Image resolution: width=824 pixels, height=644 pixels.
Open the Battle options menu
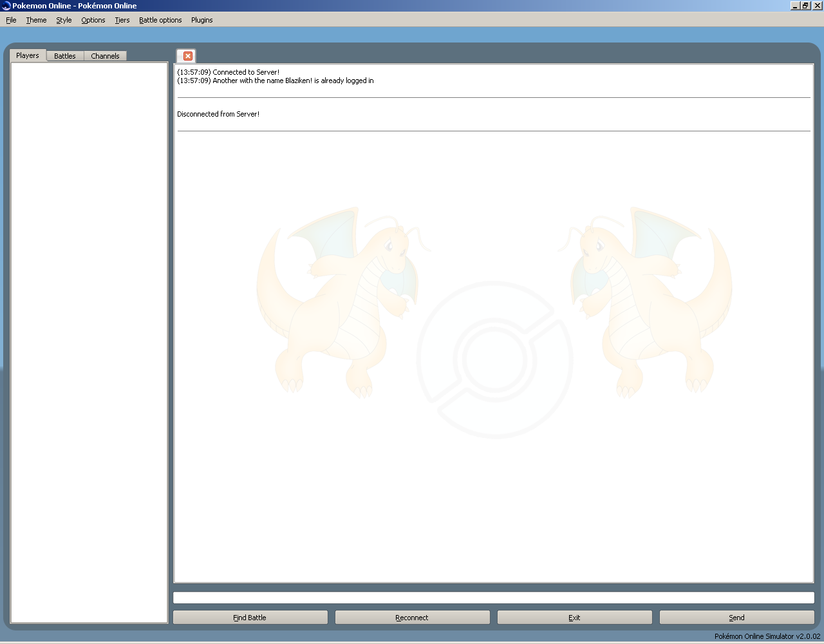point(160,20)
